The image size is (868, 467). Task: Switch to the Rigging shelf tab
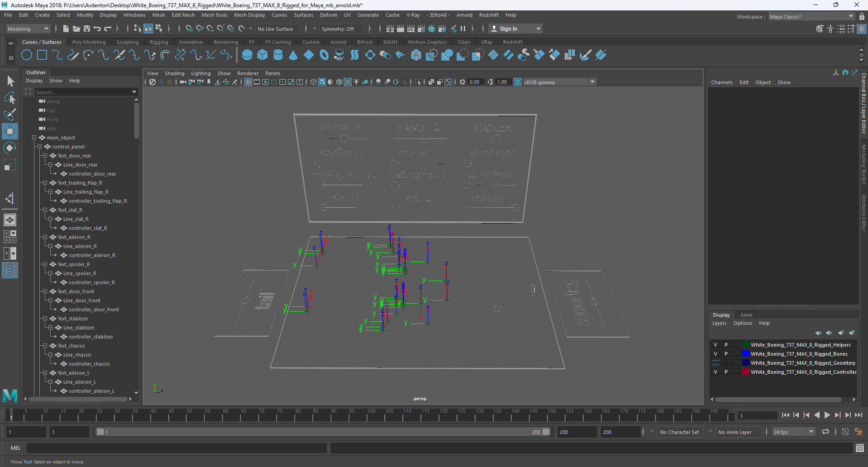(x=159, y=42)
